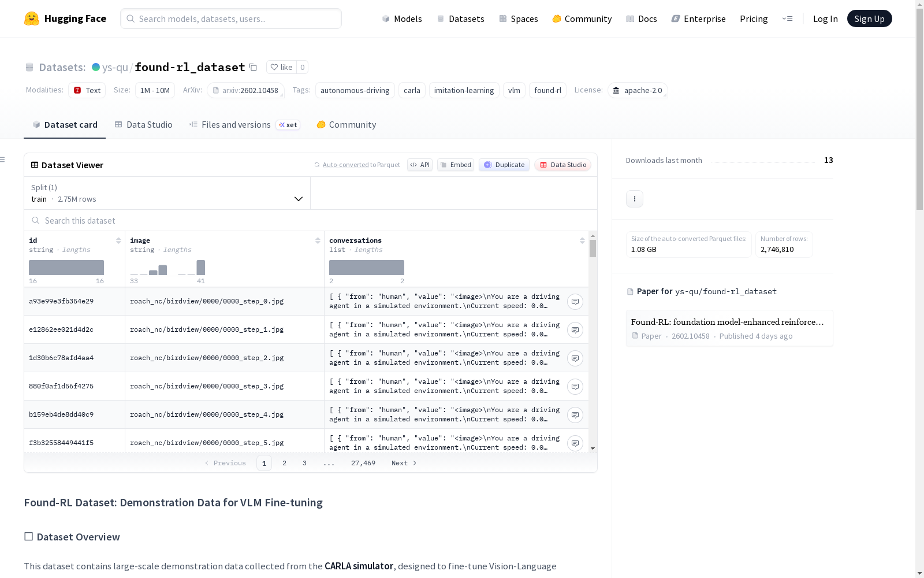924x578 pixels.
Task: Click the API button in Dataset Viewer
Action: [x=420, y=165]
